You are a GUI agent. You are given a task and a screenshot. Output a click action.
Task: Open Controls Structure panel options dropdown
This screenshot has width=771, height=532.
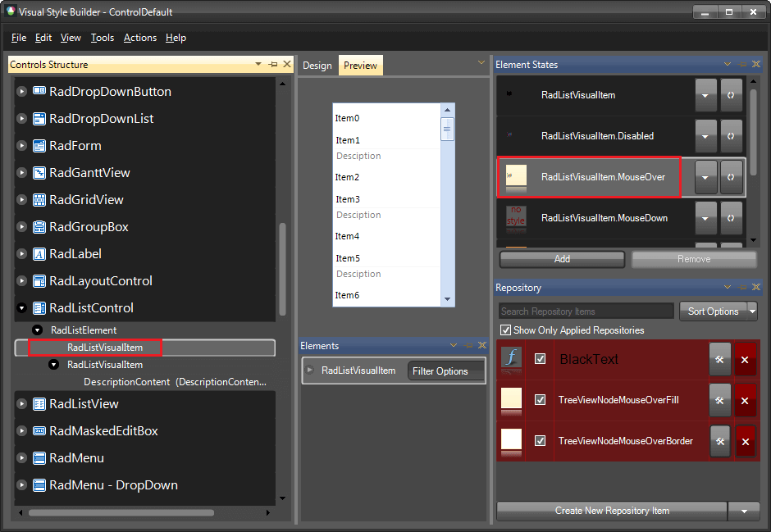pyautogui.click(x=258, y=65)
